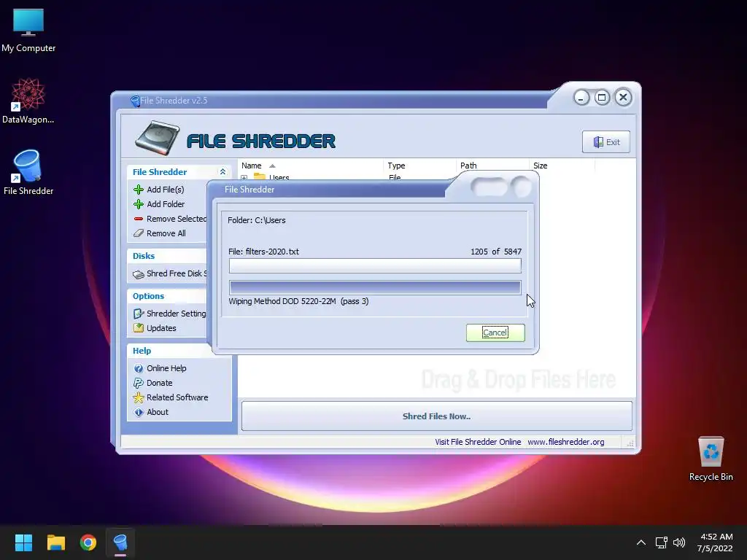This screenshot has width=747, height=560.
Task: Select the File Shredder desktop shortcut
Action: coord(28,172)
